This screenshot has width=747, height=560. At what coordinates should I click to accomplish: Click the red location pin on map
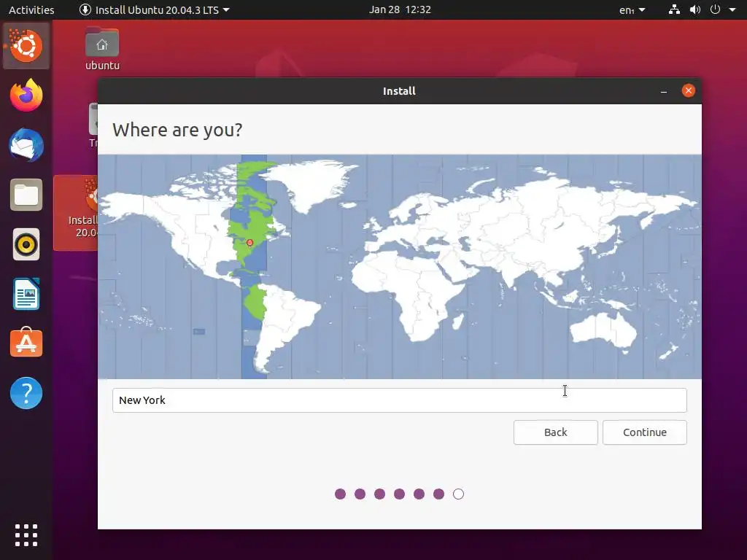pyautogui.click(x=249, y=244)
